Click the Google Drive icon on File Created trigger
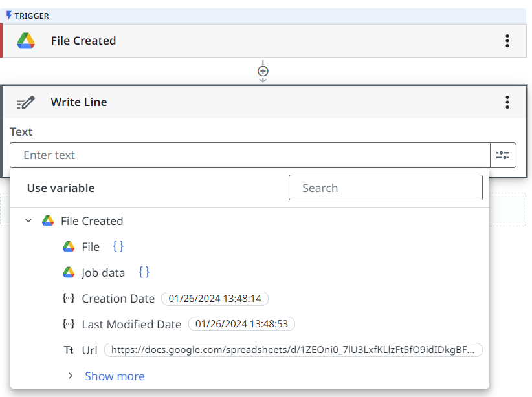Image resolution: width=532 pixels, height=397 pixels. point(27,40)
